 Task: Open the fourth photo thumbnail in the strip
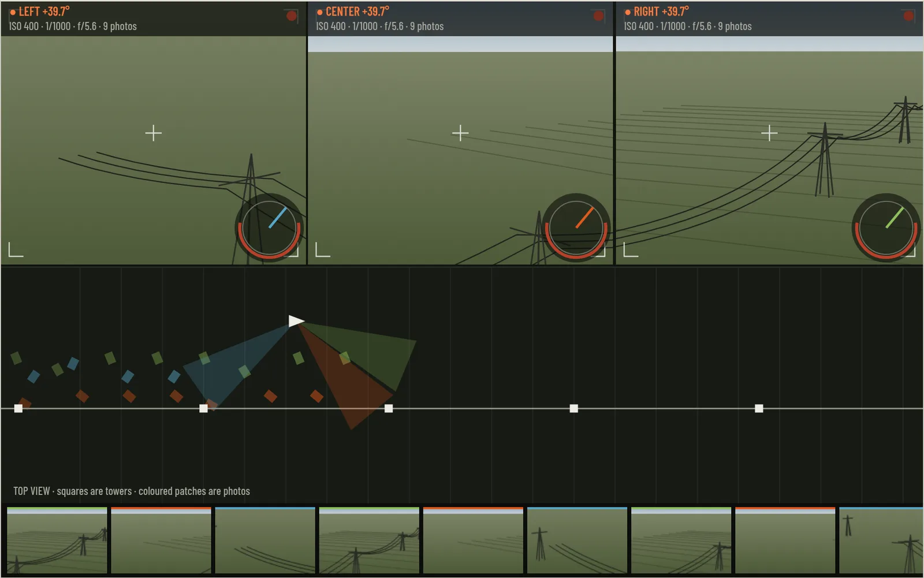pos(369,540)
